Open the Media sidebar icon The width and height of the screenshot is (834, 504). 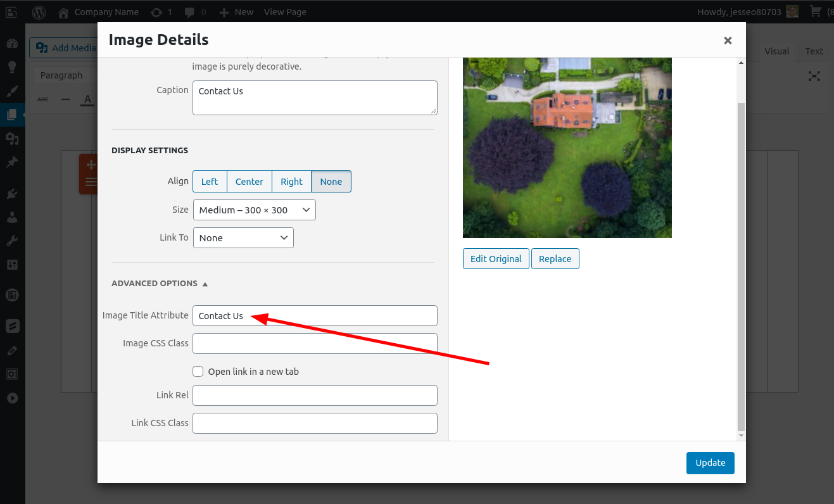coord(12,138)
